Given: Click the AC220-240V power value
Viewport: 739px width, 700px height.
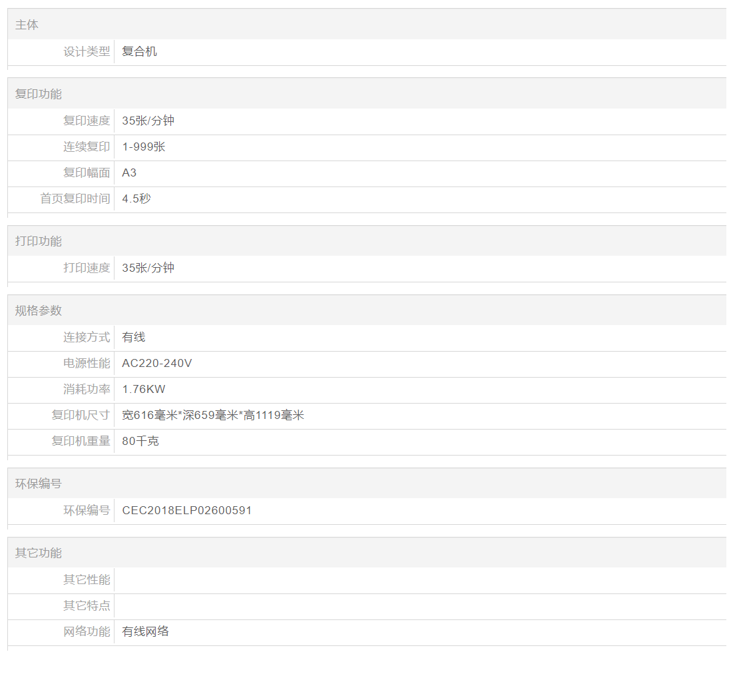Looking at the screenshot, I should tap(157, 363).
